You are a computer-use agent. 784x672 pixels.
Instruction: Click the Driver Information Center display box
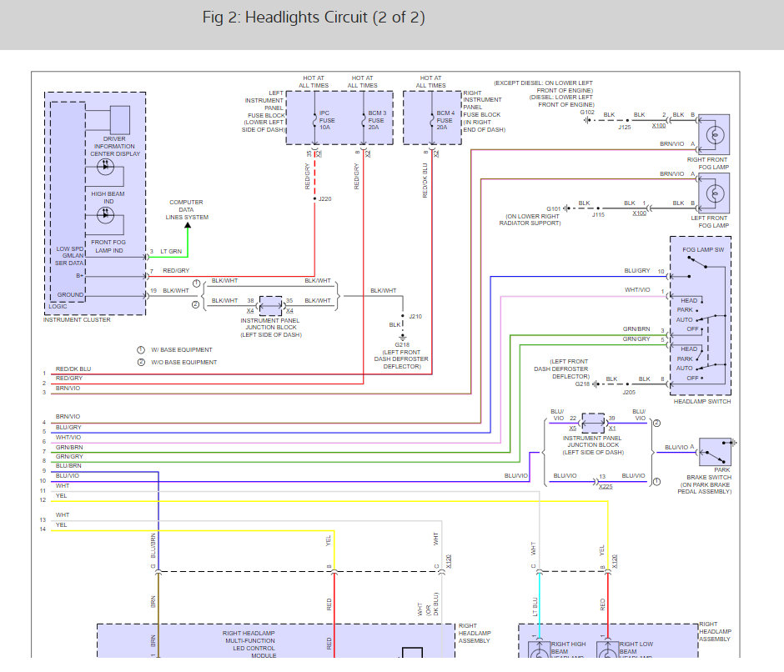pyautogui.click(x=120, y=120)
